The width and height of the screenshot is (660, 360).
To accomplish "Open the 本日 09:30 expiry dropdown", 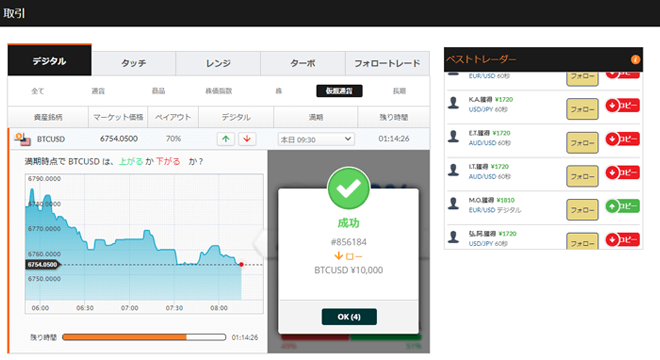I will pos(316,139).
